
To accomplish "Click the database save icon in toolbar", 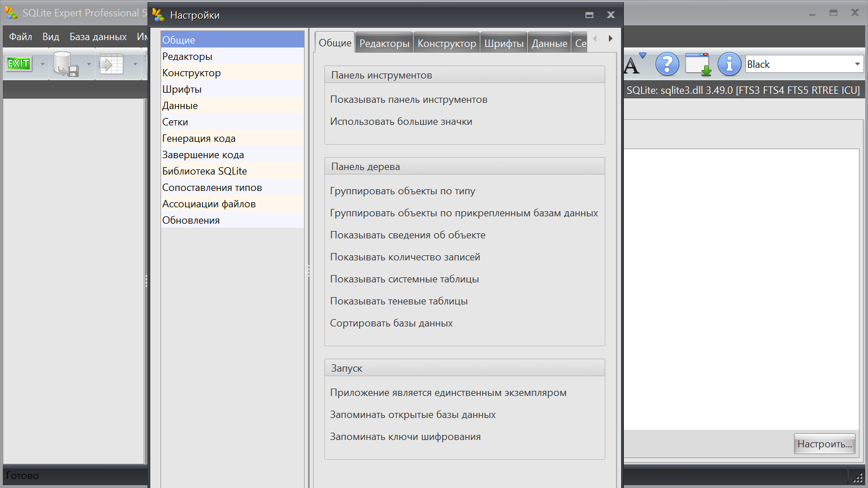I will pos(66,64).
